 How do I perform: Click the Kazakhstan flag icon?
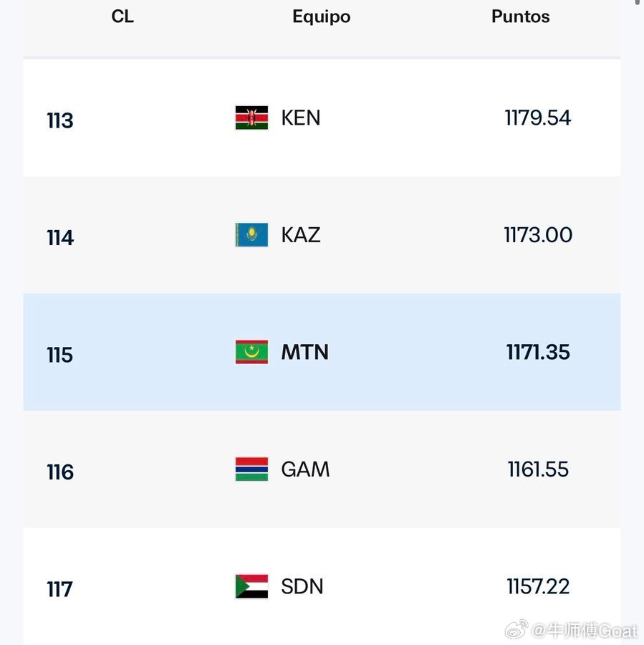251,235
